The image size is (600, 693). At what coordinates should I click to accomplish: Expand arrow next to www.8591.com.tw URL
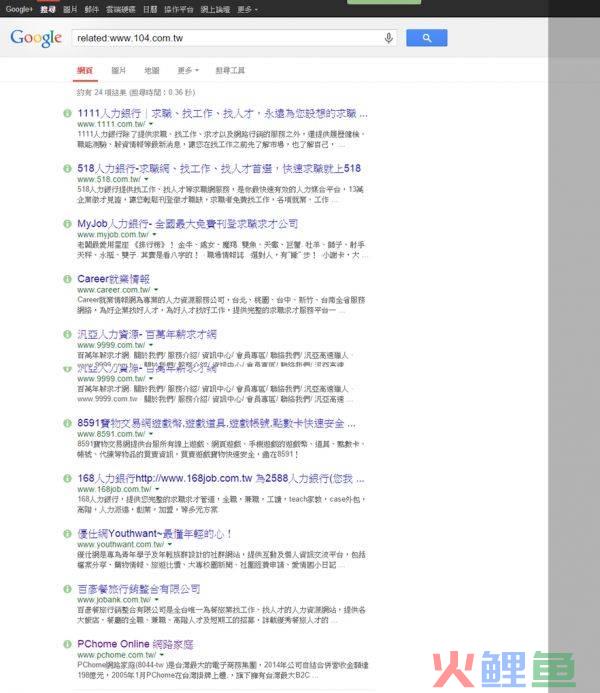[x=151, y=434]
